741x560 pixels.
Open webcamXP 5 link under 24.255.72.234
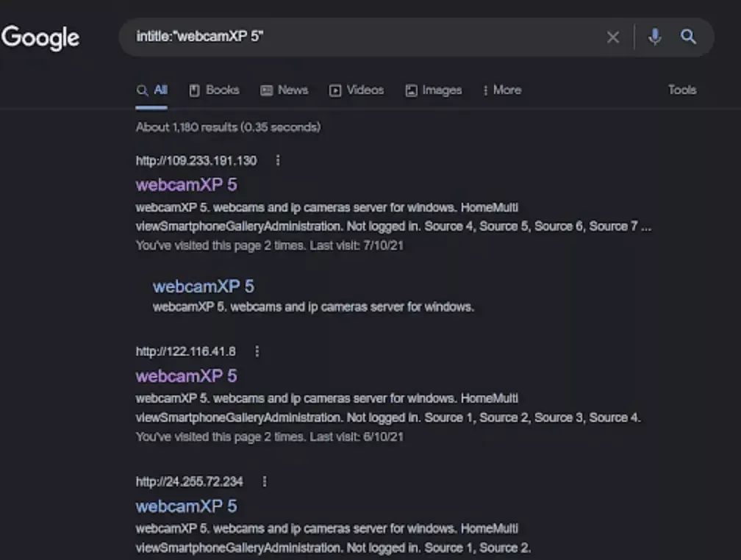click(x=187, y=506)
